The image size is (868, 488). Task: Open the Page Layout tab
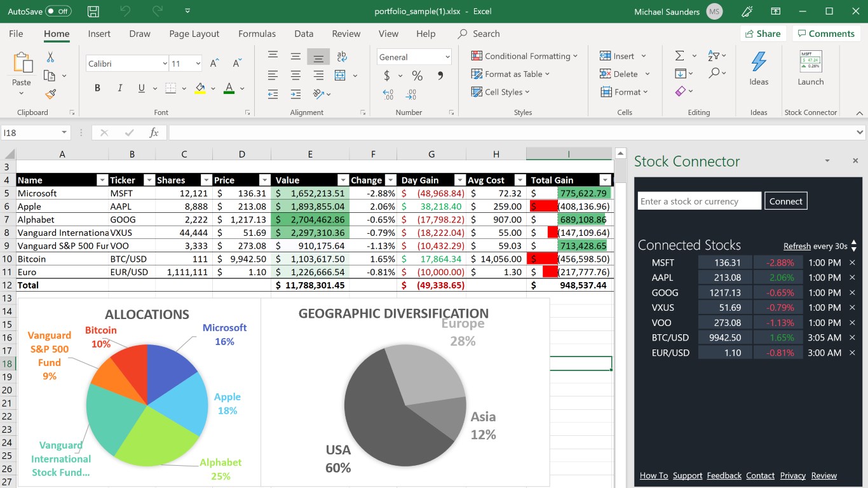[x=194, y=34]
